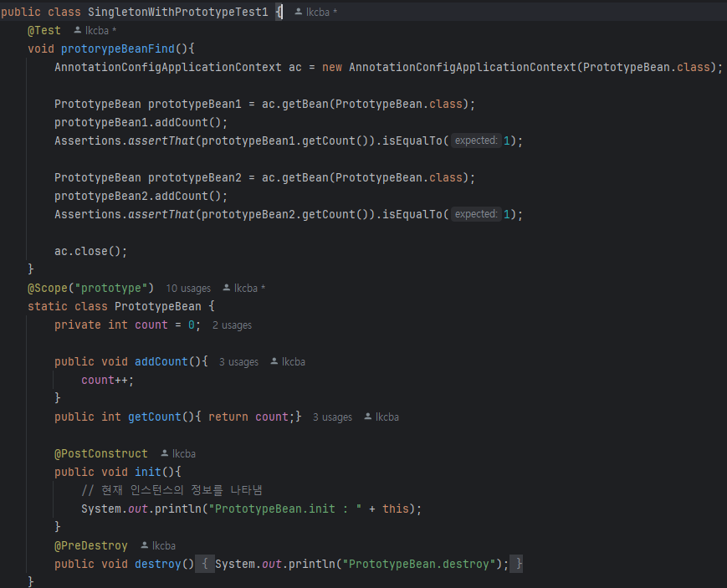Click the @PostConstruct annotation
The height and width of the screenshot is (588, 727).
tap(101, 453)
